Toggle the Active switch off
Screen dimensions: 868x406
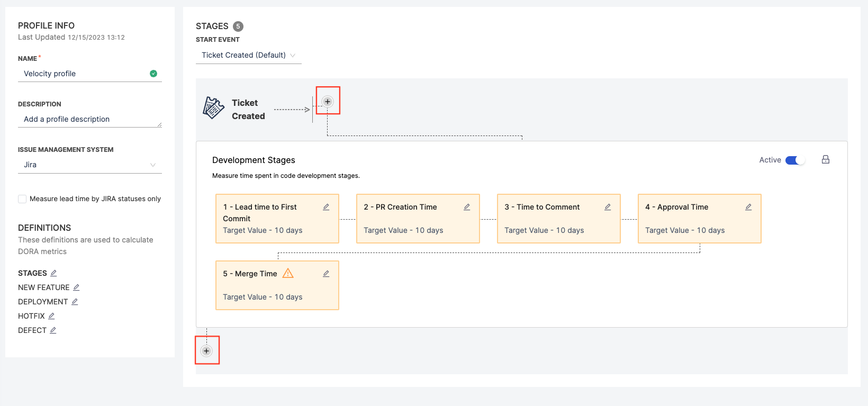[x=794, y=160]
